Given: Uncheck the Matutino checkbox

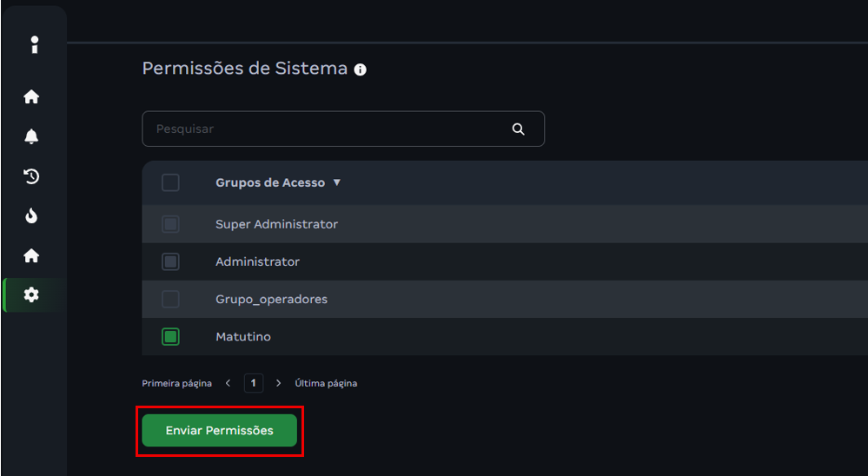Looking at the screenshot, I should click(171, 336).
